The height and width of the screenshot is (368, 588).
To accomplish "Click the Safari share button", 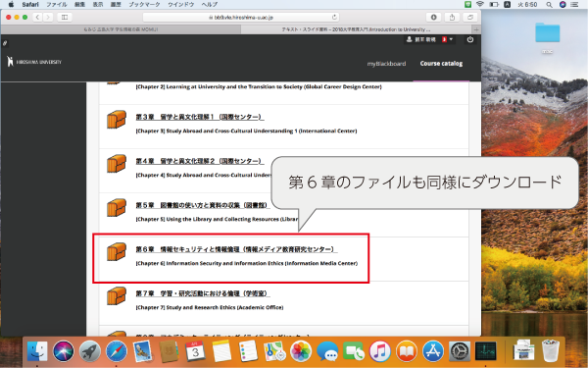I will click(x=452, y=17).
